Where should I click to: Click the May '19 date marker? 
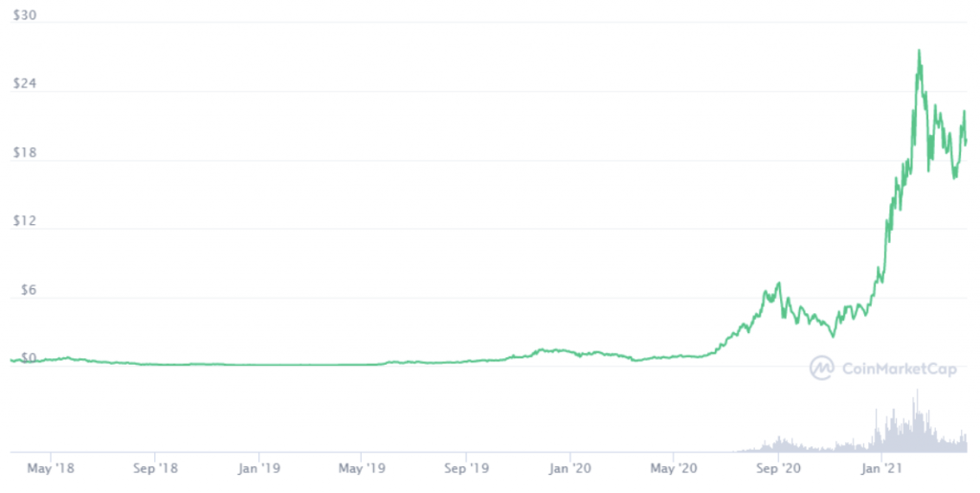coord(362,468)
